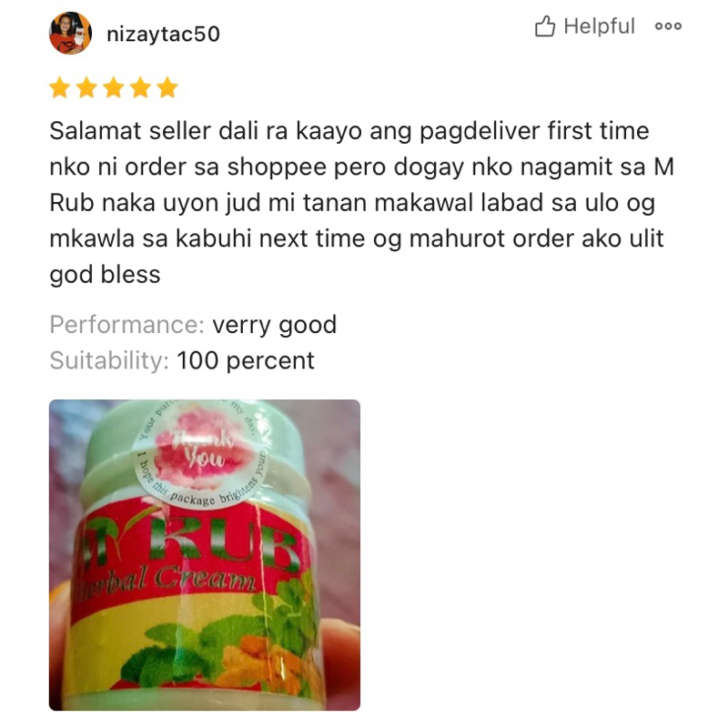Mark the review using the Helpful text
Screen dimensions: 728x728
(599, 26)
